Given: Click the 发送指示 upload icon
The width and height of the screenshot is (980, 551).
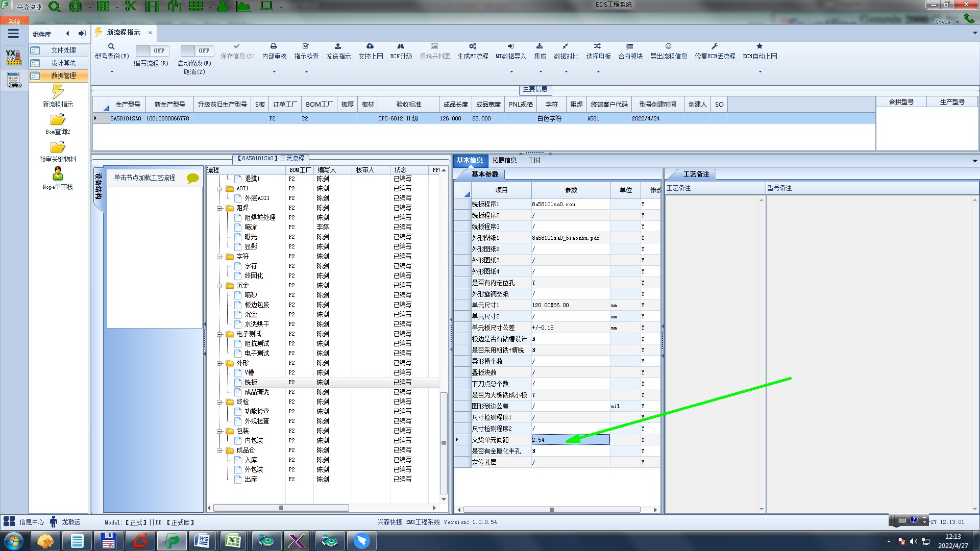Looking at the screenshot, I should (338, 46).
